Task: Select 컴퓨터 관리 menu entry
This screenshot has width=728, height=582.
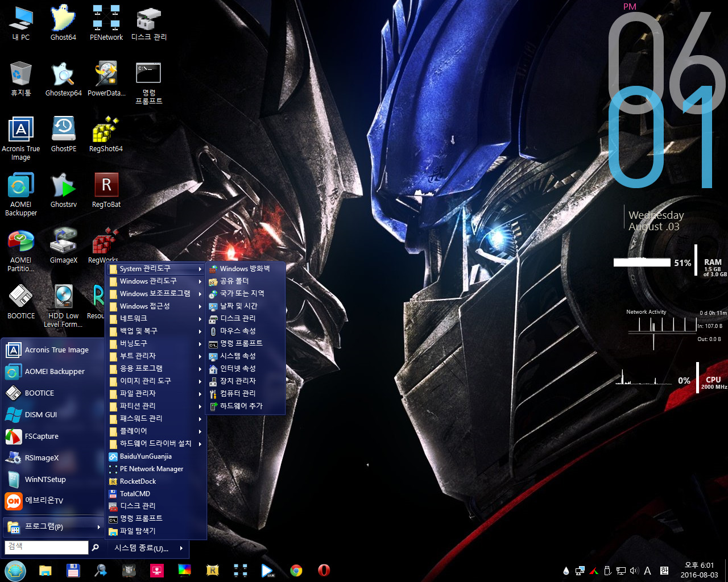Action: [x=246, y=394]
